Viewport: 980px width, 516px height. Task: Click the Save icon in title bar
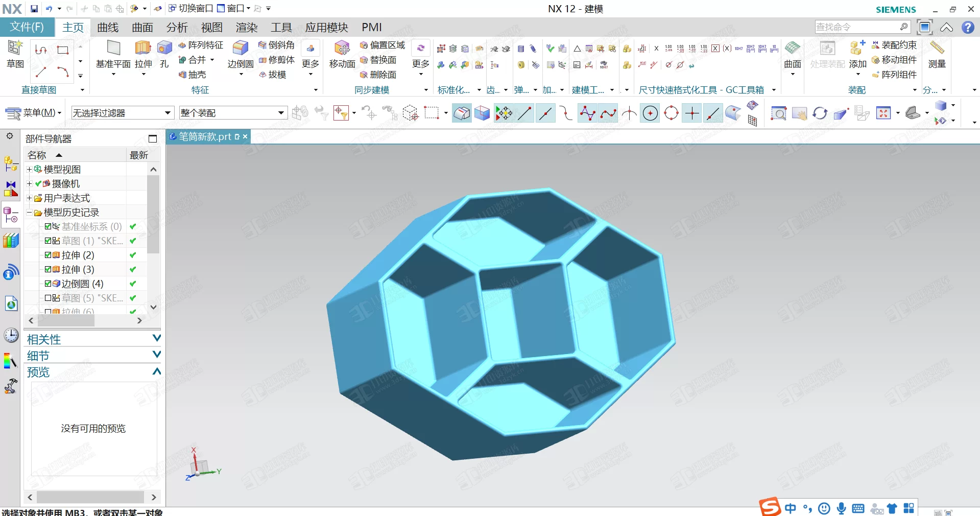point(34,9)
